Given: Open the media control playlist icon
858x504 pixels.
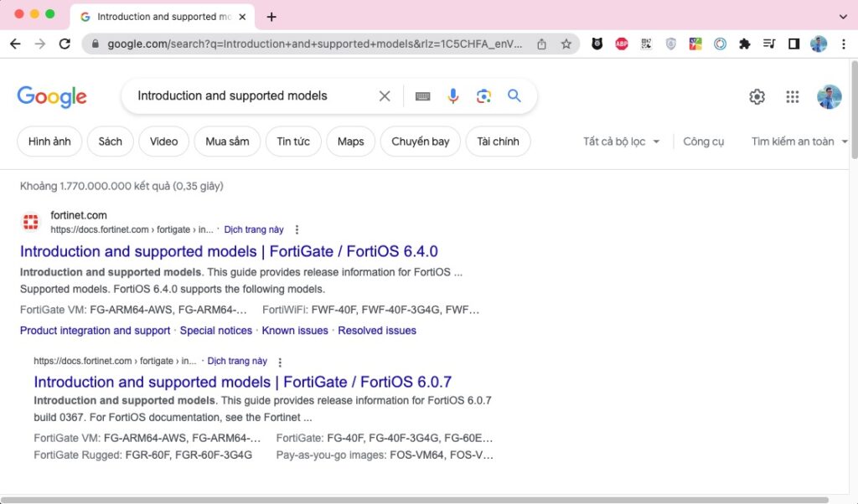Looking at the screenshot, I should pyautogui.click(x=769, y=44).
